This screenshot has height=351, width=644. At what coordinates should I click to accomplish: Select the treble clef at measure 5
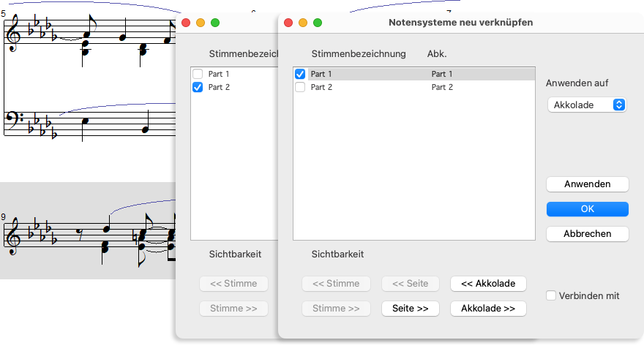tap(14, 35)
